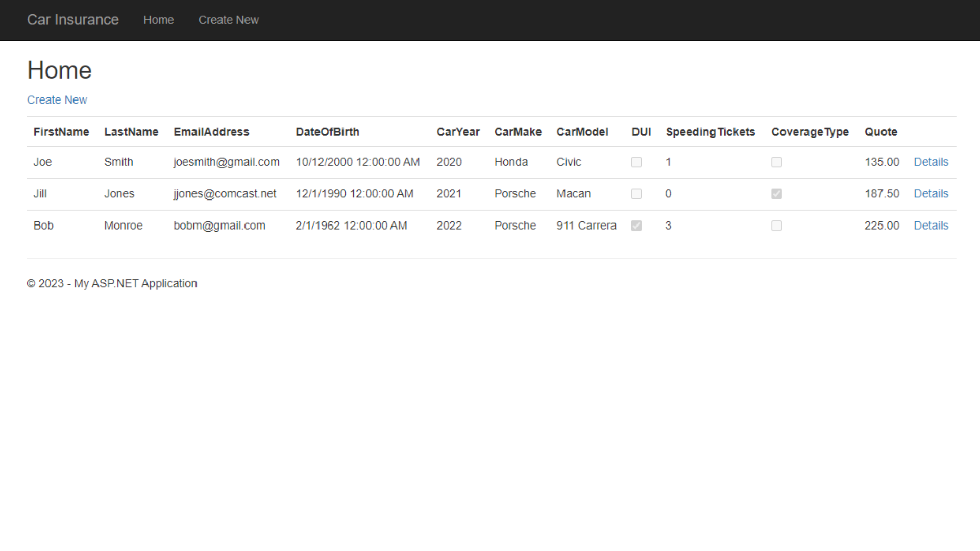980x551 pixels.
Task: Click the CarYear column header
Action: tap(458, 132)
